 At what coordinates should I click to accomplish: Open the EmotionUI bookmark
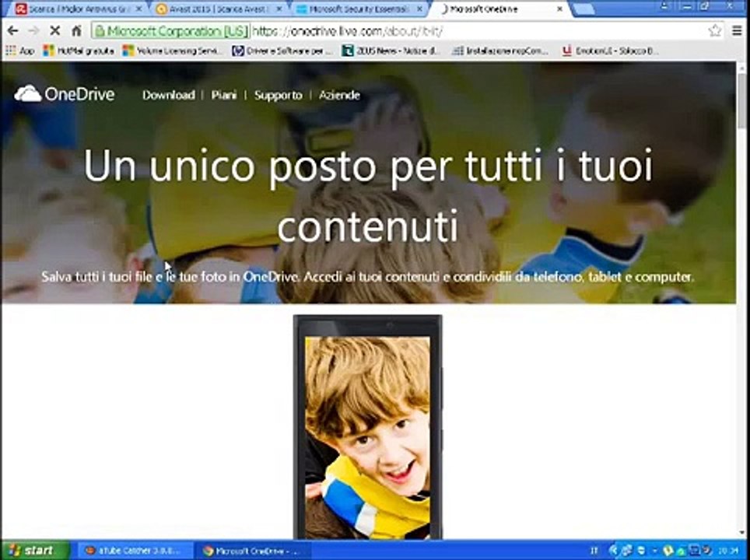pos(610,51)
